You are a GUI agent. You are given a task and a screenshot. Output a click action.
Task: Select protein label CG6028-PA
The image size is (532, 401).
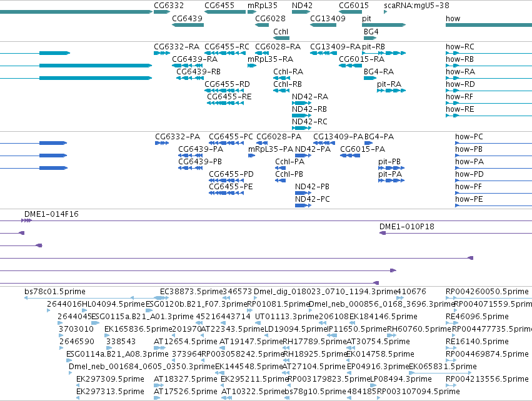(x=279, y=137)
